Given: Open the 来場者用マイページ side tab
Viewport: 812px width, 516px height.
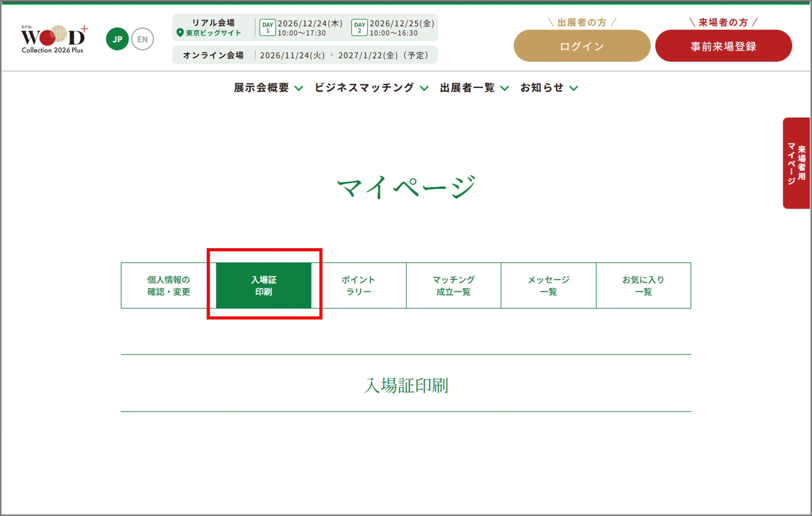Looking at the screenshot, I should pyautogui.click(x=797, y=163).
